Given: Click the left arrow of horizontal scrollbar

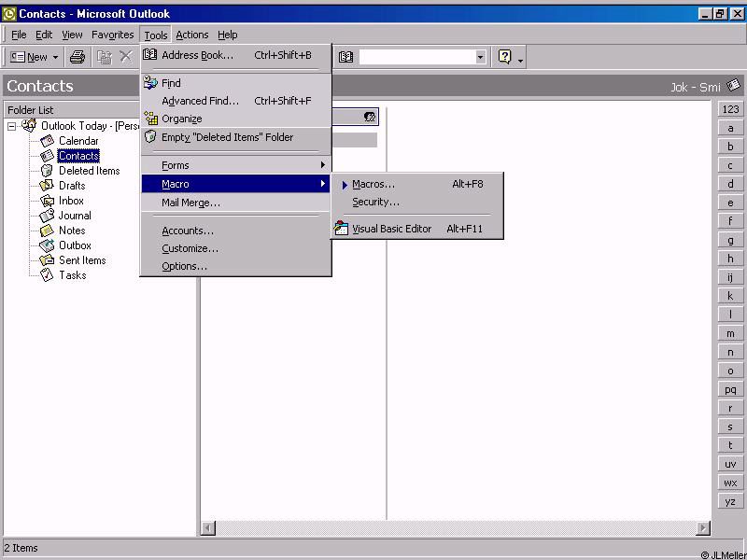Looking at the screenshot, I should (208, 527).
